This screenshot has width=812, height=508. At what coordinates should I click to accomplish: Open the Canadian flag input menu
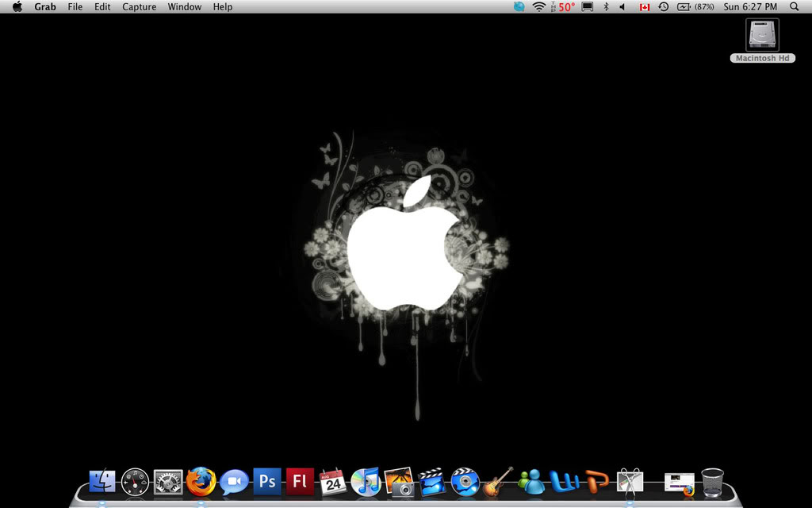[645, 6]
